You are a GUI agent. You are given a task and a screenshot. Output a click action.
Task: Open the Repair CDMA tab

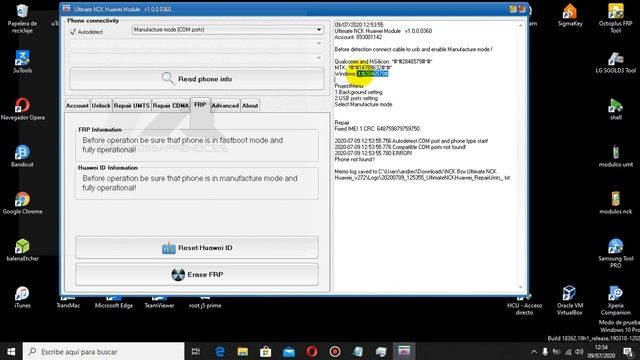tap(171, 106)
